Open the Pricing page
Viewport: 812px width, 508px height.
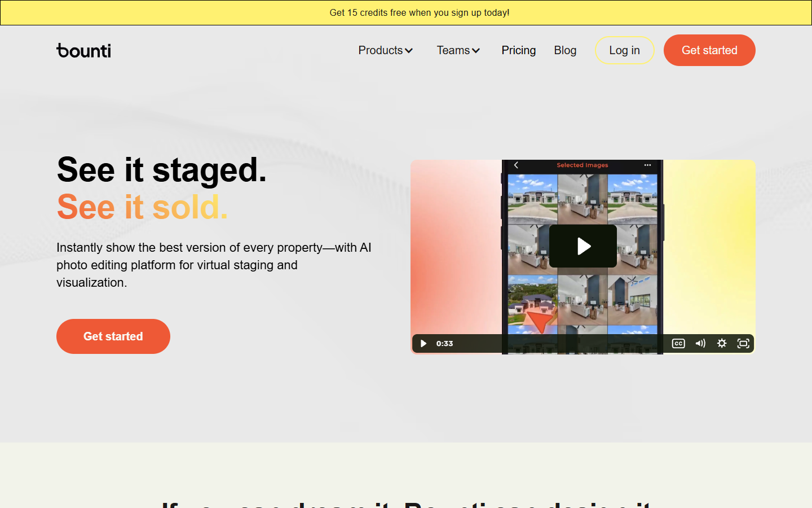point(519,50)
